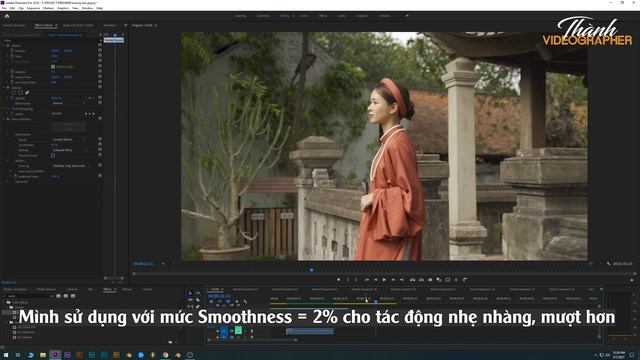Open Windows notification center
Screen dimensions: 640x360
coord(632,355)
